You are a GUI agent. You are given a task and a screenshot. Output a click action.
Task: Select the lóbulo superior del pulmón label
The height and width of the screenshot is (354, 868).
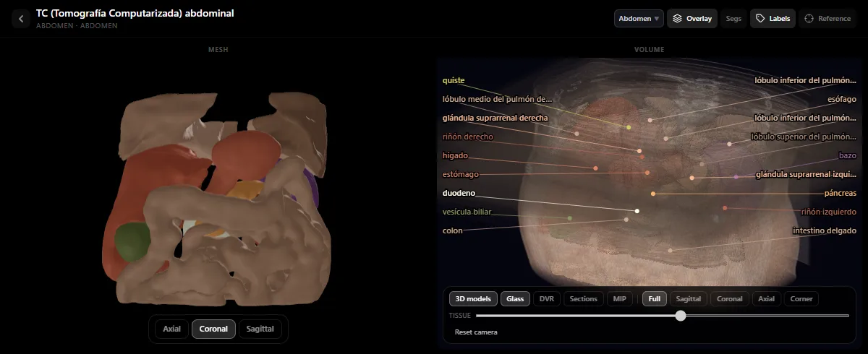point(804,137)
